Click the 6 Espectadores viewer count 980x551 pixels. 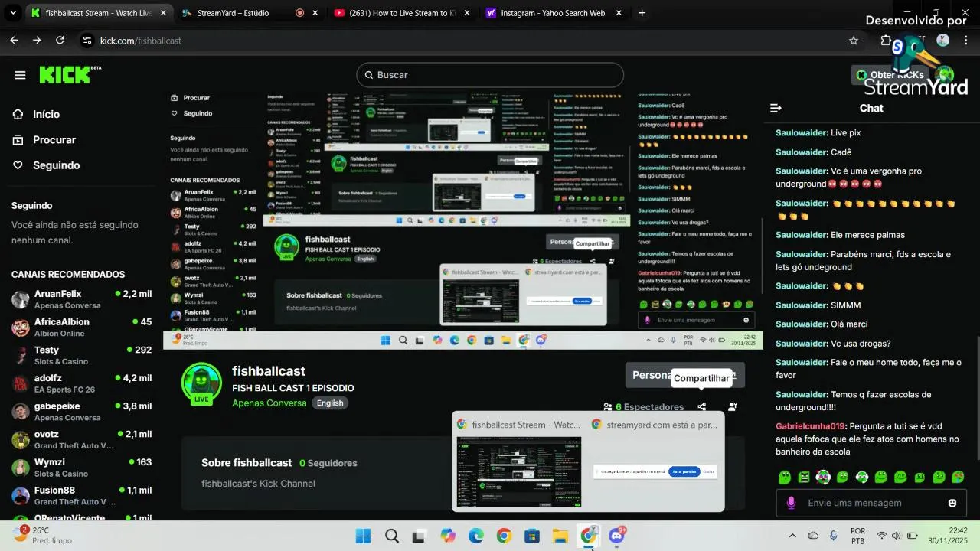click(x=649, y=407)
